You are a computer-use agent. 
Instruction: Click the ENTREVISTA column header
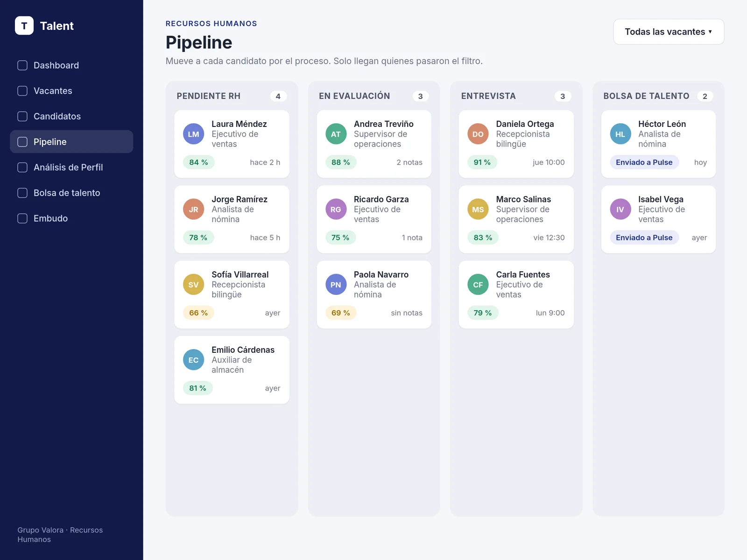point(488,96)
